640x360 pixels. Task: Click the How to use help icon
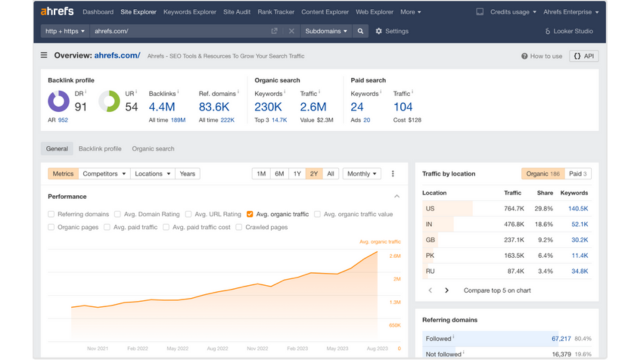[x=524, y=56]
